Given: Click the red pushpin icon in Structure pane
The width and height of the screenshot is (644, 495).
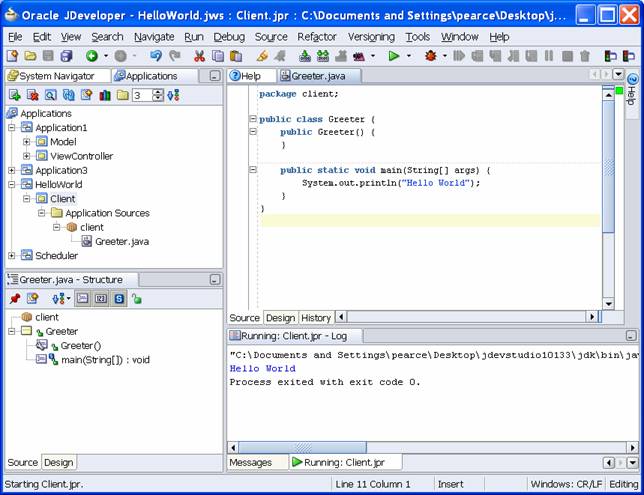Looking at the screenshot, I should [15, 299].
